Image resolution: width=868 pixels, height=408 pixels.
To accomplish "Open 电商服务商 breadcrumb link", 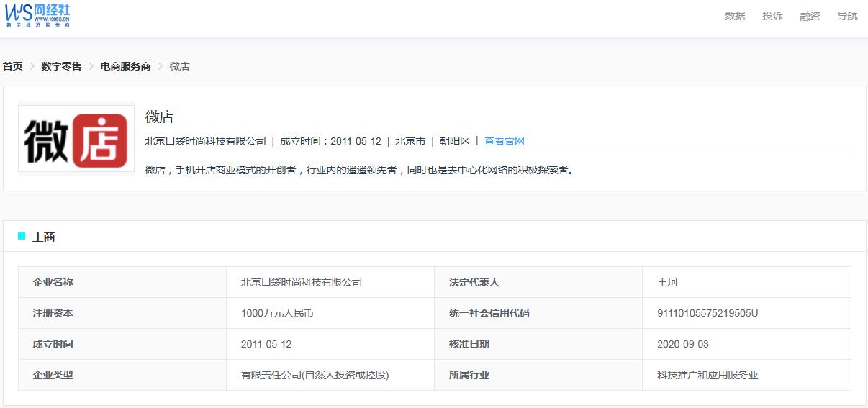I will [x=125, y=66].
